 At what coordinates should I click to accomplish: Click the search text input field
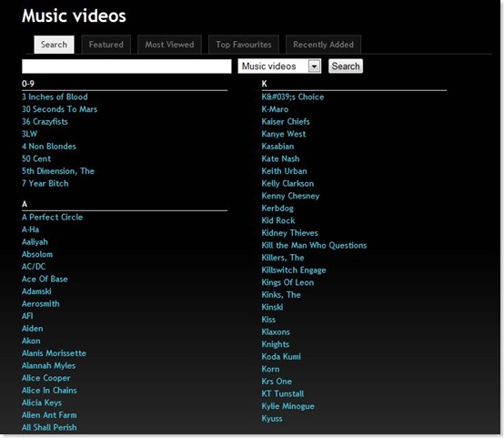(x=126, y=66)
